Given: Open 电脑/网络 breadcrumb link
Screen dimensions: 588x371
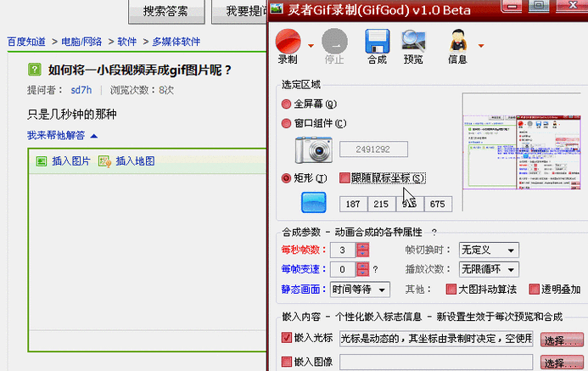Looking at the screenshot, I should coord(81,42).
